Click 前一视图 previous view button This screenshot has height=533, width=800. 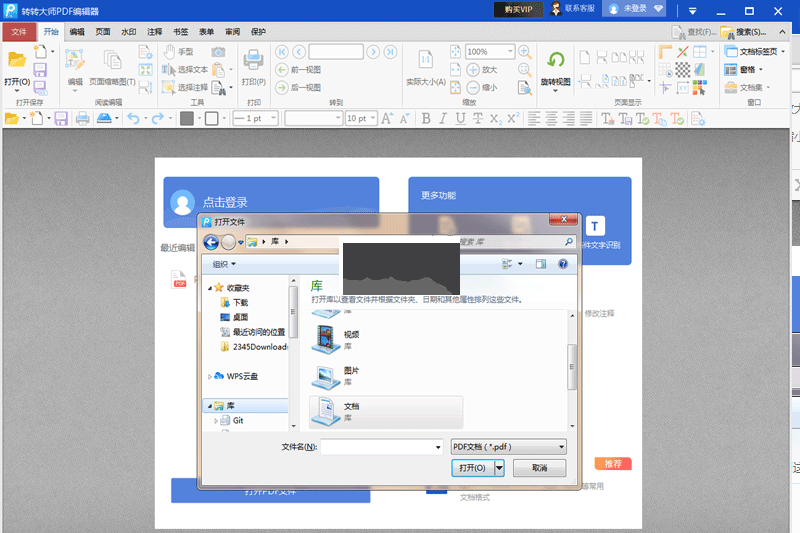coord(298,69)
